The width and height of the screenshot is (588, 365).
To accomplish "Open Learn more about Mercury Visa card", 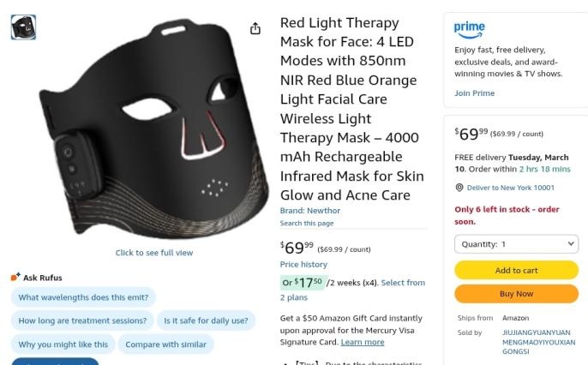I will (363, 342).
